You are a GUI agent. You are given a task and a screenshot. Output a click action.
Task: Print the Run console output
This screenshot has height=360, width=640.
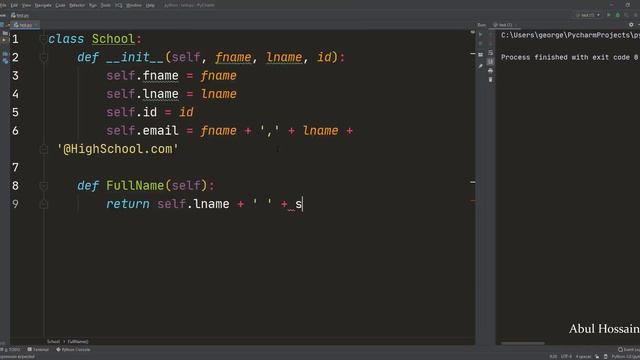(490, 71)
